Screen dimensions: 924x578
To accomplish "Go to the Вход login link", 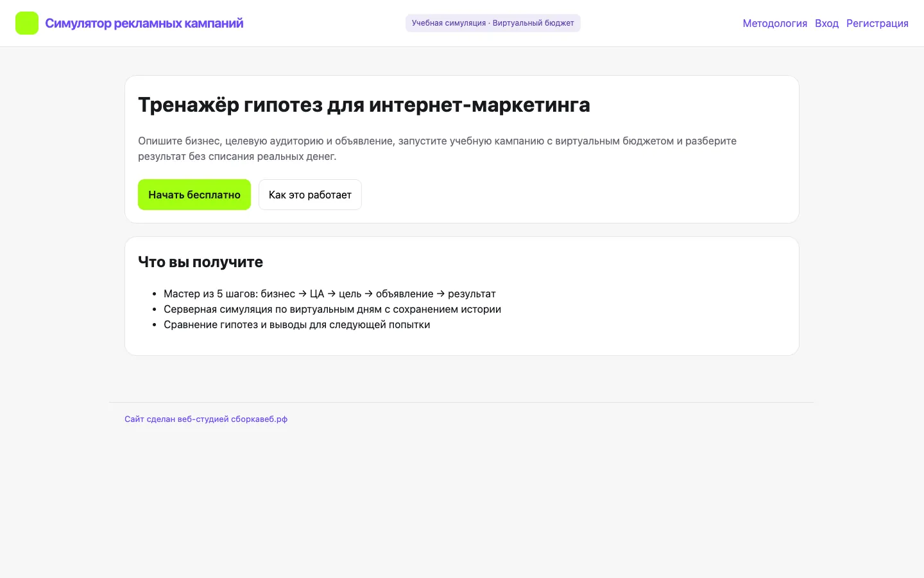I will point(826,23).
